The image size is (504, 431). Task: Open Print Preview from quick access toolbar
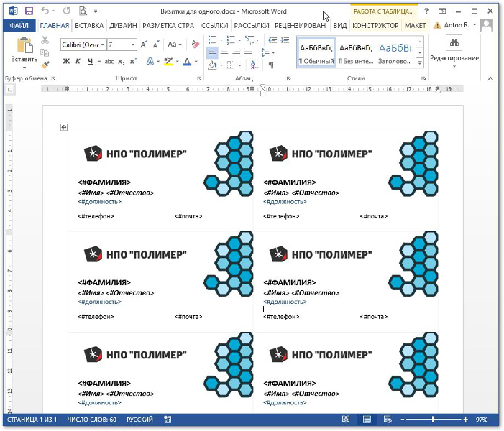tap(83, 11)
